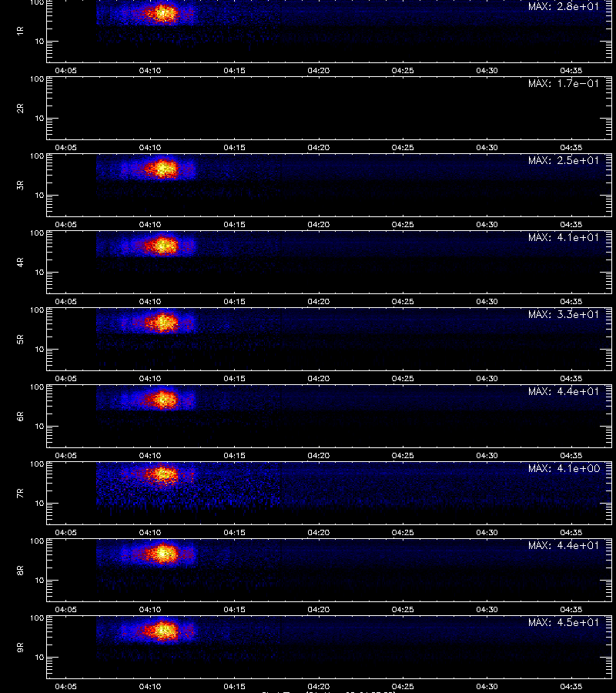This screenshot has height=693, width=616.
Task: Click the bright burst peak in panel 4R
Action: click(x=162, y=246)
